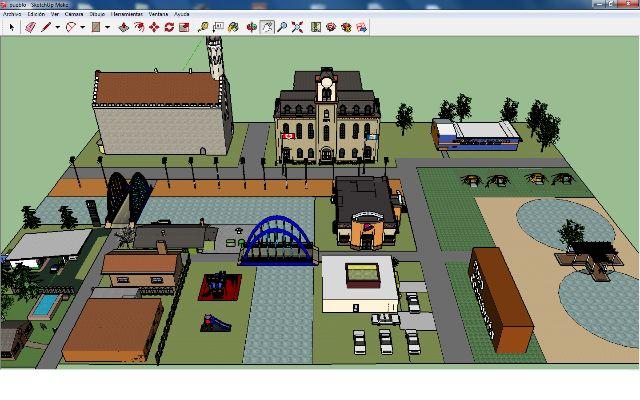Expand the Line tool dropdown arrow
Viewport: 640px width, 400px height.
tap(58, 28)
